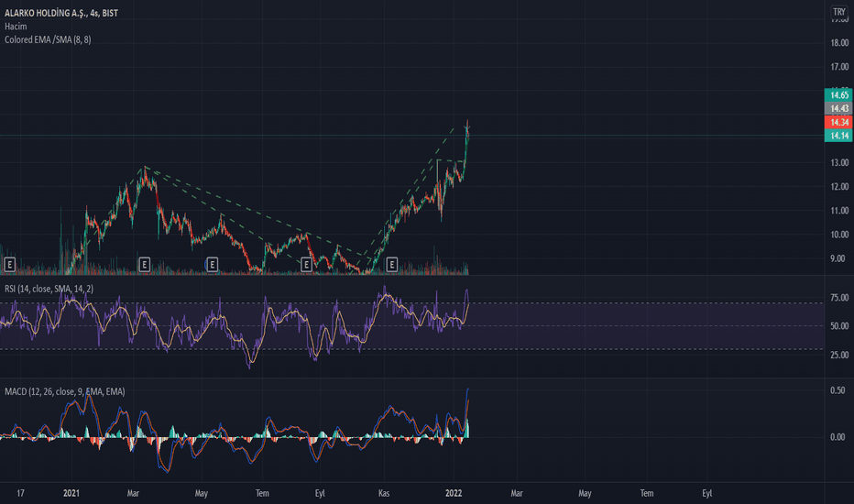Select the MACD (12, 26, close, 9, EMA, EMA) legend
The image size is (854, 504).
click(65, 391)
